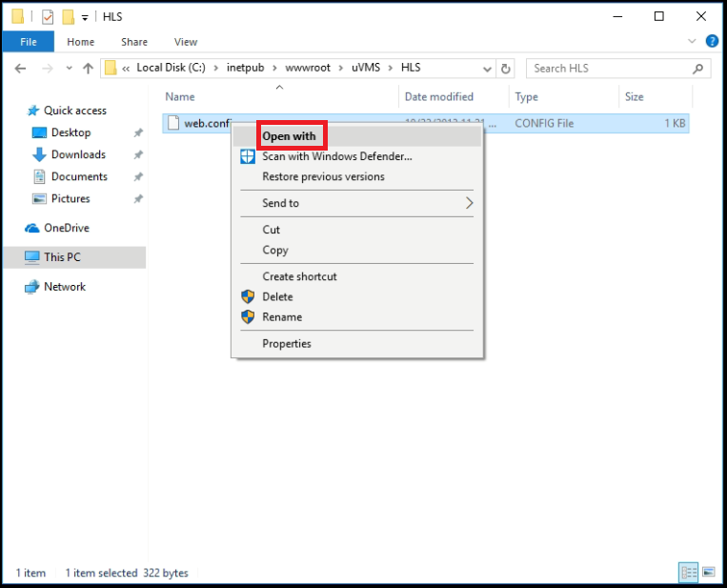This screenshot has width=727, height=588.
Task: Click the Up arrow navigation icon
Action: pos(88,69)
